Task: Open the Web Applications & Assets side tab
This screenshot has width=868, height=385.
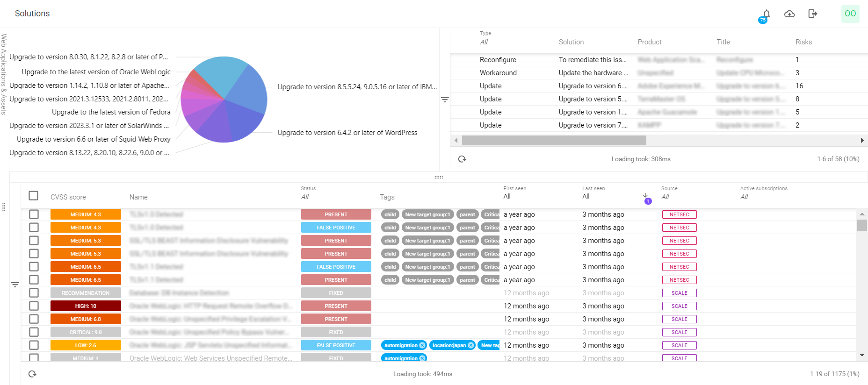Action: coord(4,74)
